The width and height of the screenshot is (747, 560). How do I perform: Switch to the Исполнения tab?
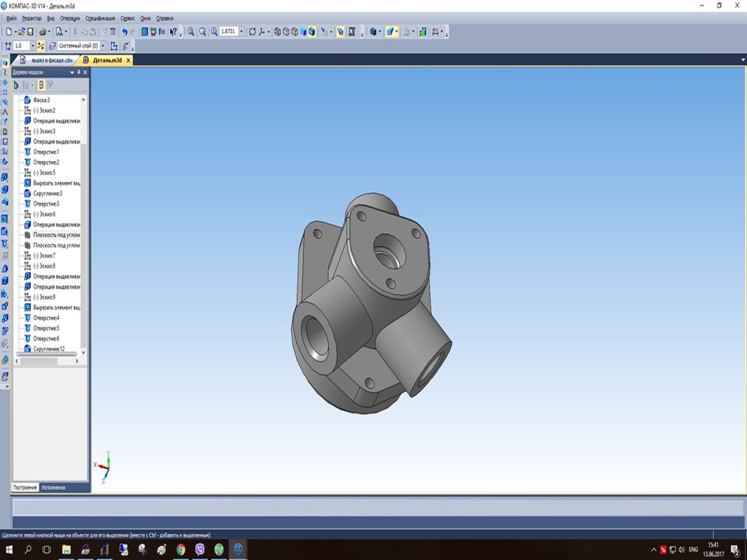click(x=53, y=488)
